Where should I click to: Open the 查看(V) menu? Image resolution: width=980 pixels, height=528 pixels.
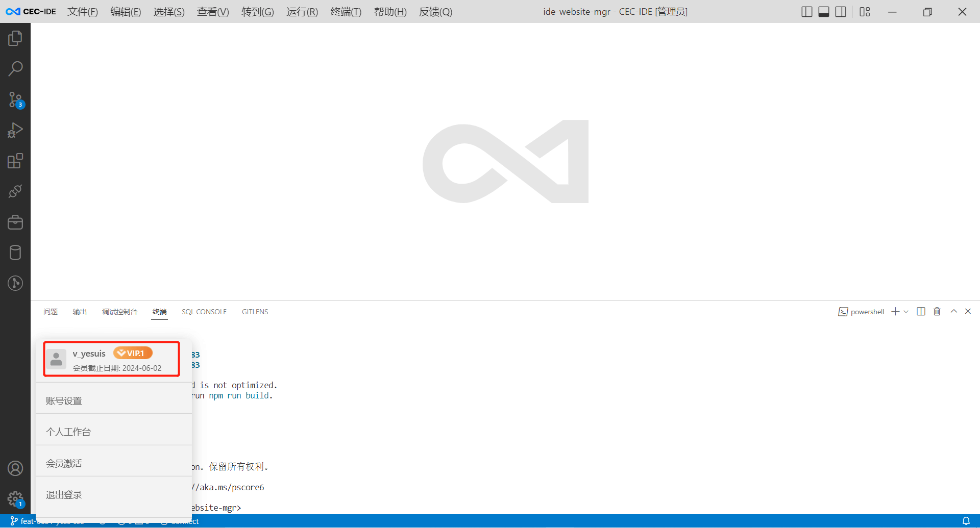click(x=212, y=12)
